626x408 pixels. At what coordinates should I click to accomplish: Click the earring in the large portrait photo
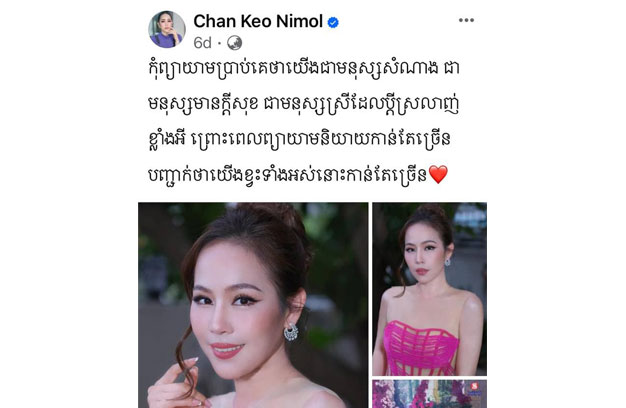point(291,331)
